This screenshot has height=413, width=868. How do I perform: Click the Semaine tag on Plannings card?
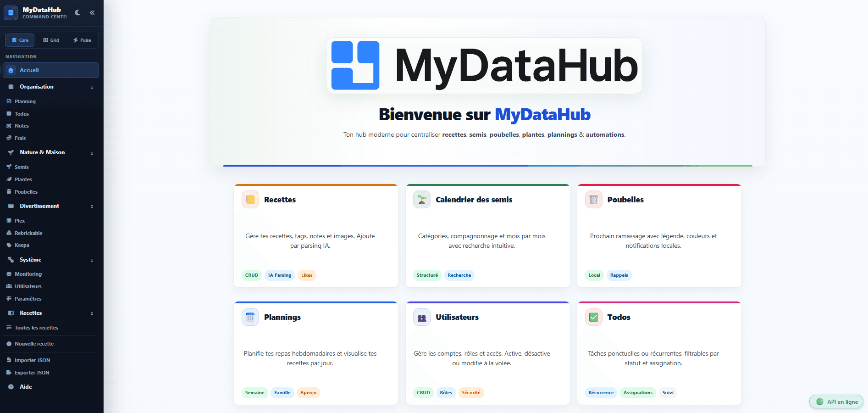(254, 393)
